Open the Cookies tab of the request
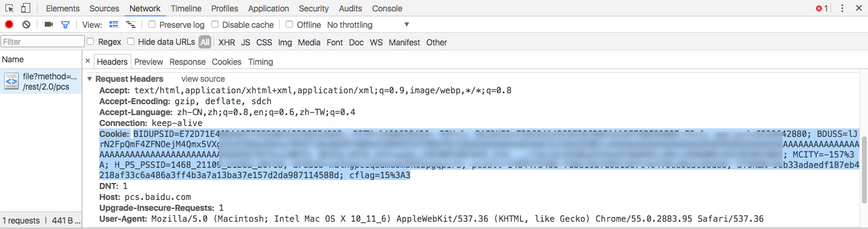Image resolution: width=868 pixels, height=229 pixels. coord(226,62)
